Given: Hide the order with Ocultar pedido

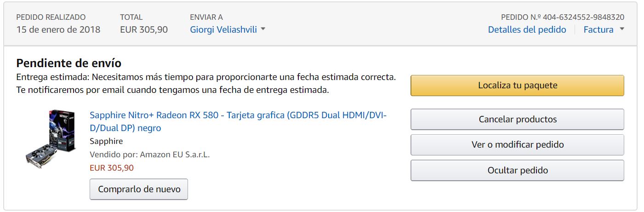Looking at the screenshot, I should click(517, 171).
